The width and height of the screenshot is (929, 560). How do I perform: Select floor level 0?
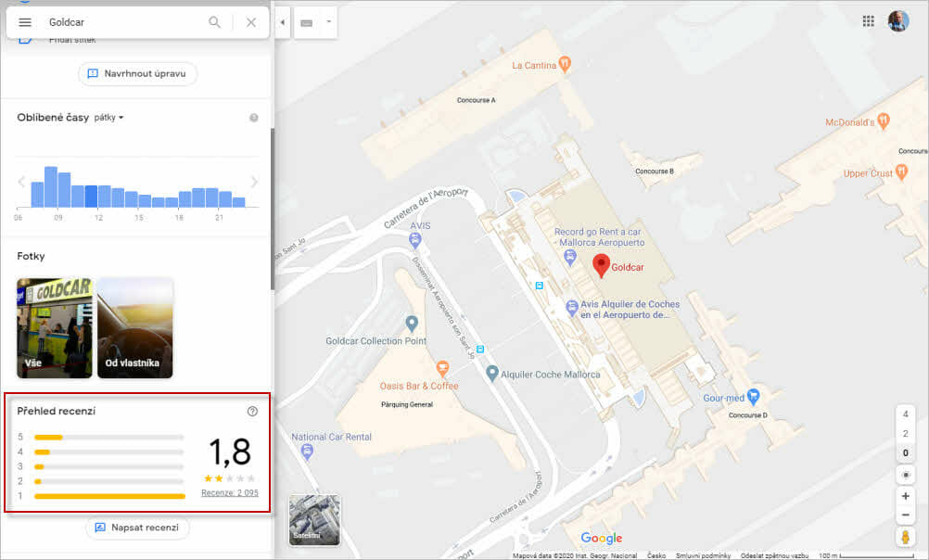tap(905, 453)
